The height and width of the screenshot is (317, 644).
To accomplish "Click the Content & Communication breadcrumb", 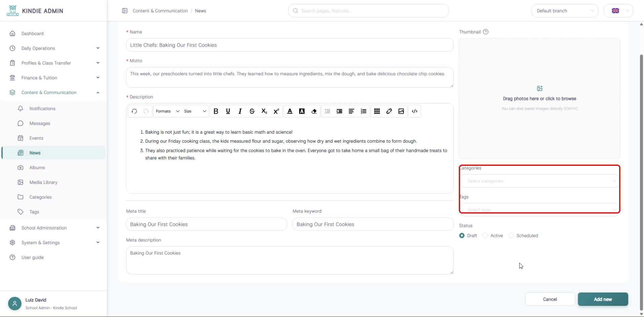I will (x=160, y=11).
